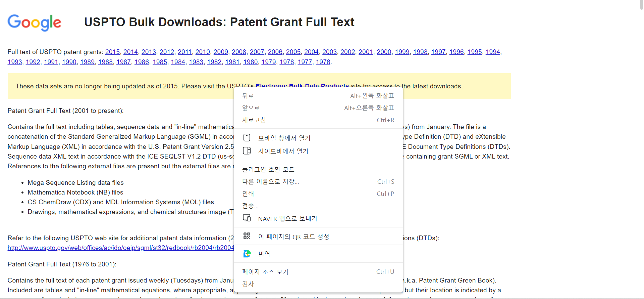Open the 2005 patent grants link
The image size is (644, 299).
(293, 52)
